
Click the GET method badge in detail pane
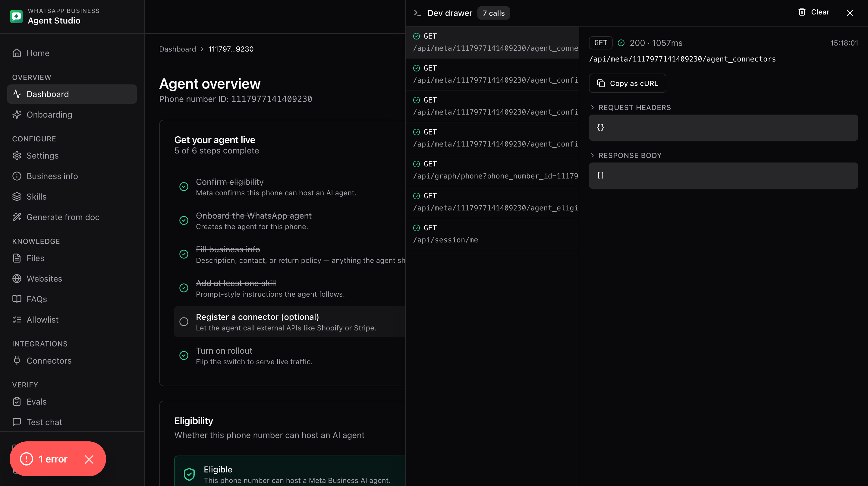pyautogui.click(x=600, y=43)
